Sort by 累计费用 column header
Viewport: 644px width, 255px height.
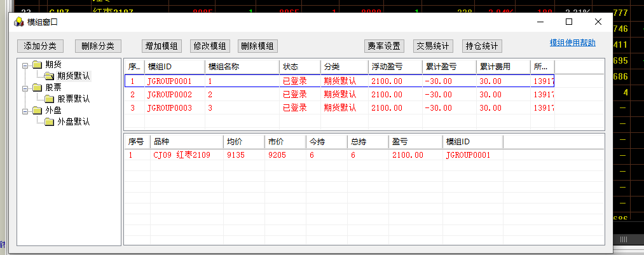pos(504,67)
